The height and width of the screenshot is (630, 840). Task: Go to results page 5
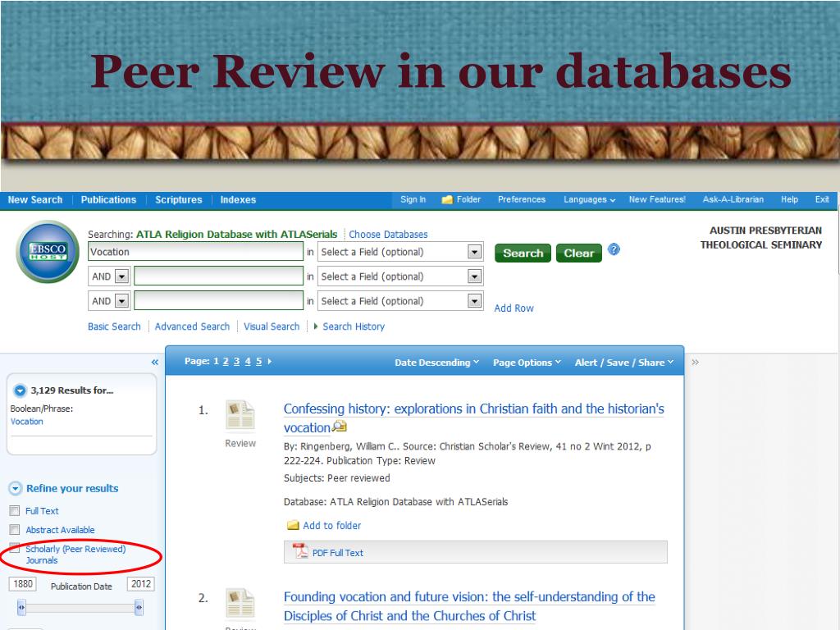click(x=258, y=362)
